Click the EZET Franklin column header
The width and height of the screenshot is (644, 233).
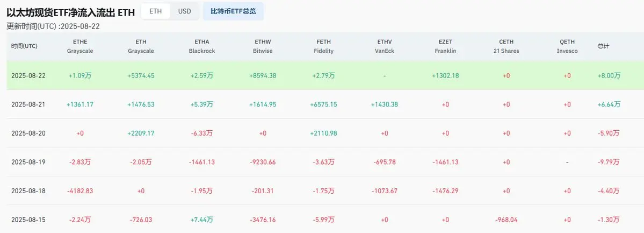pos(445,46)
